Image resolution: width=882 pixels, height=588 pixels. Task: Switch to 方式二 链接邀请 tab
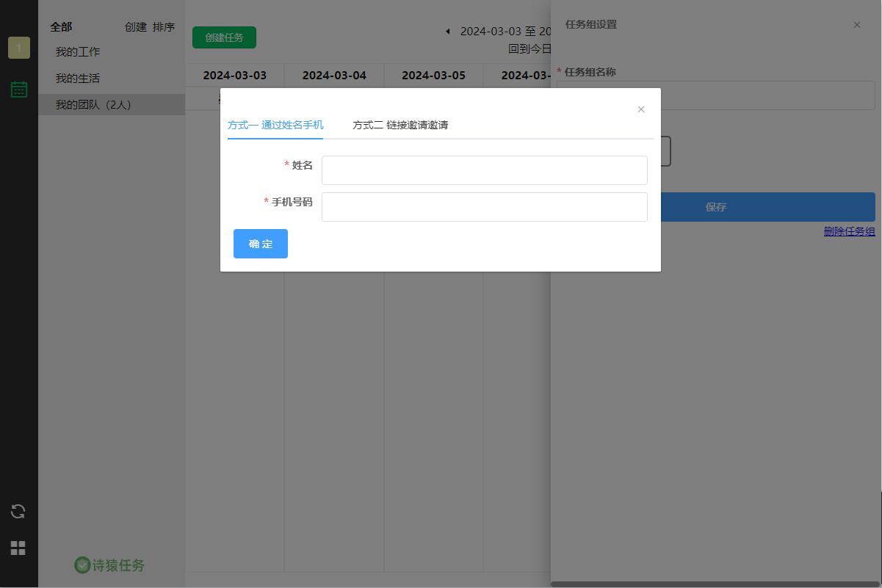[400, 125]
